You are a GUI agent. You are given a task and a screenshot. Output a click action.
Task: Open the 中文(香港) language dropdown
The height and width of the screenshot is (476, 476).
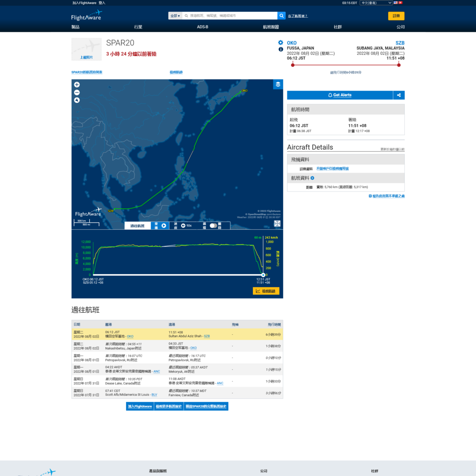point(376,3)
